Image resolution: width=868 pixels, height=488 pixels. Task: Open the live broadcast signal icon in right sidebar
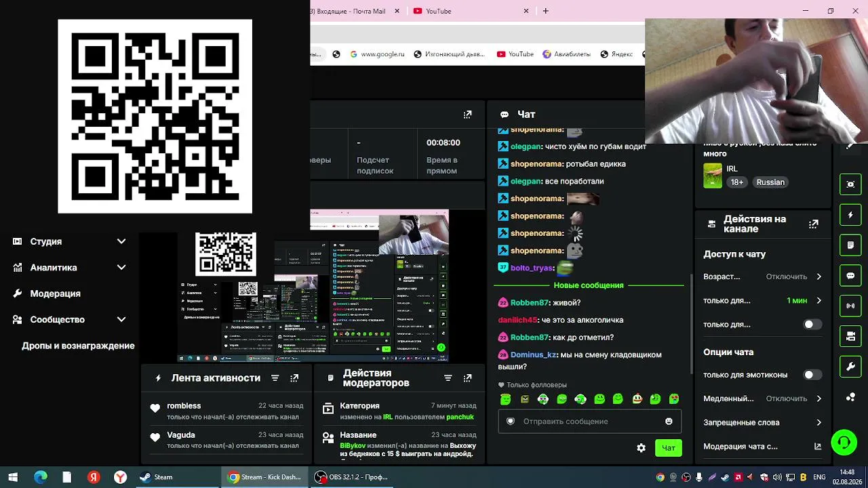pos(850,306)
